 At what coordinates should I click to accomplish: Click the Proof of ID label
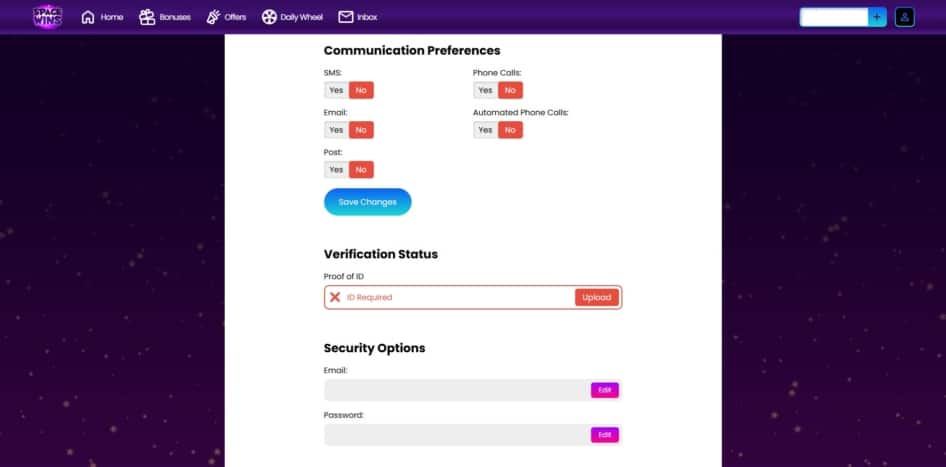click(344, 277)
